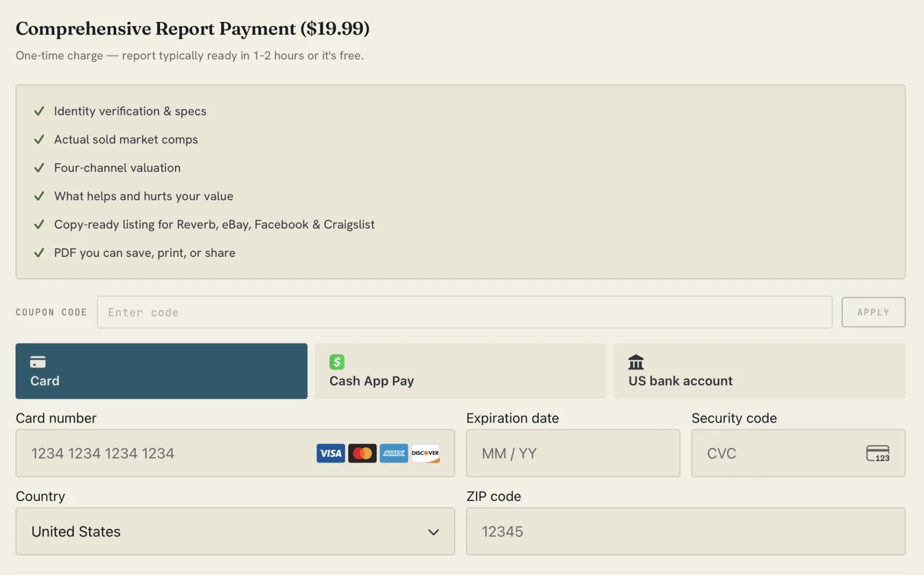
Task: Click the text Identity verification & specs
Action: pos(130,111)
